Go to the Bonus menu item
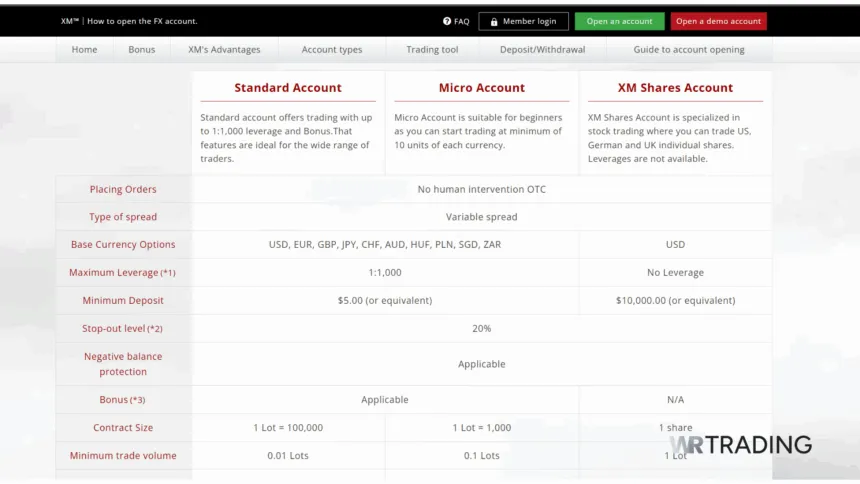Viewport: 860px width, 484px height. click(x=141, y=49)
